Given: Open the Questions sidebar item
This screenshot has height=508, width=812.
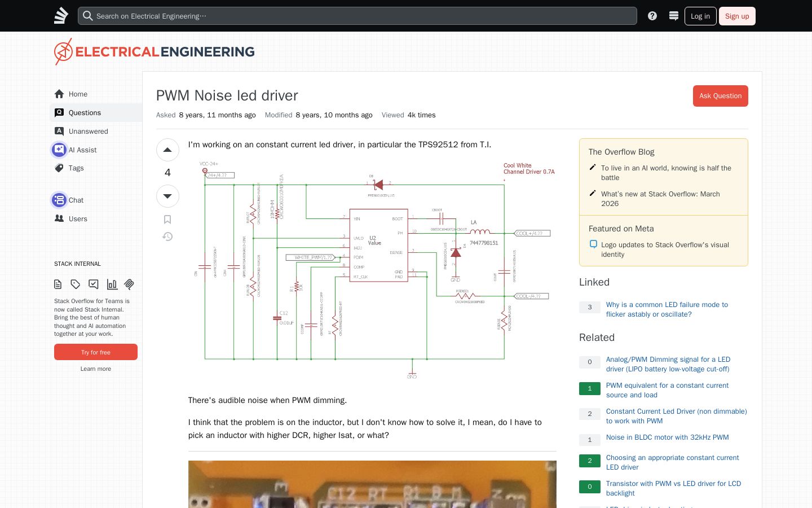Looking at the screenshot, I should point(95,112).
